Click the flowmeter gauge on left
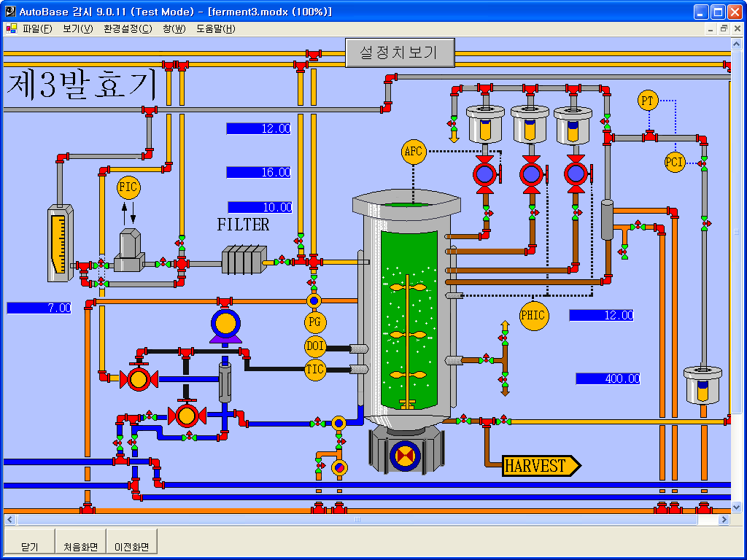Viewport: 747px width, 560px height. 60,243
